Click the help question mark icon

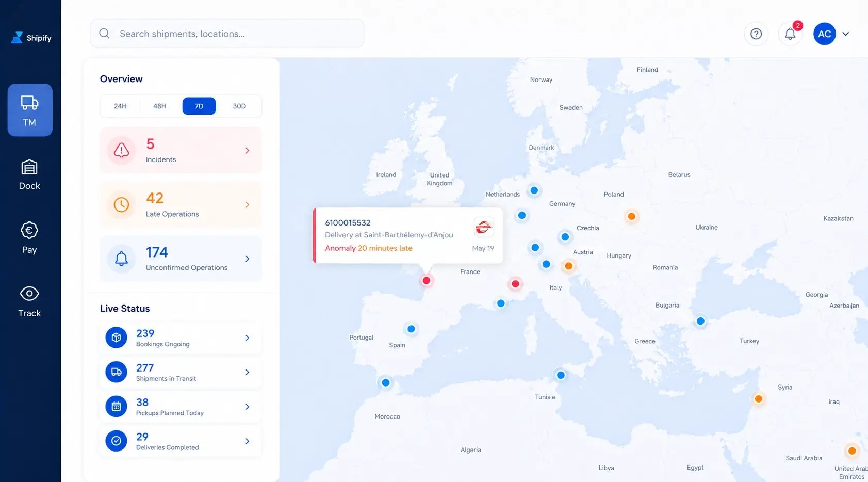756,34
